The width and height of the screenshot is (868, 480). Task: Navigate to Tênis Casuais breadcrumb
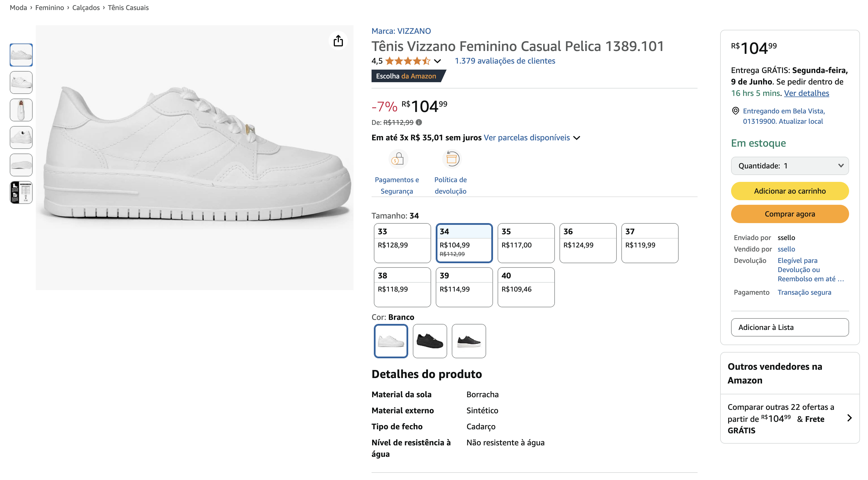(x=128, y=7)
